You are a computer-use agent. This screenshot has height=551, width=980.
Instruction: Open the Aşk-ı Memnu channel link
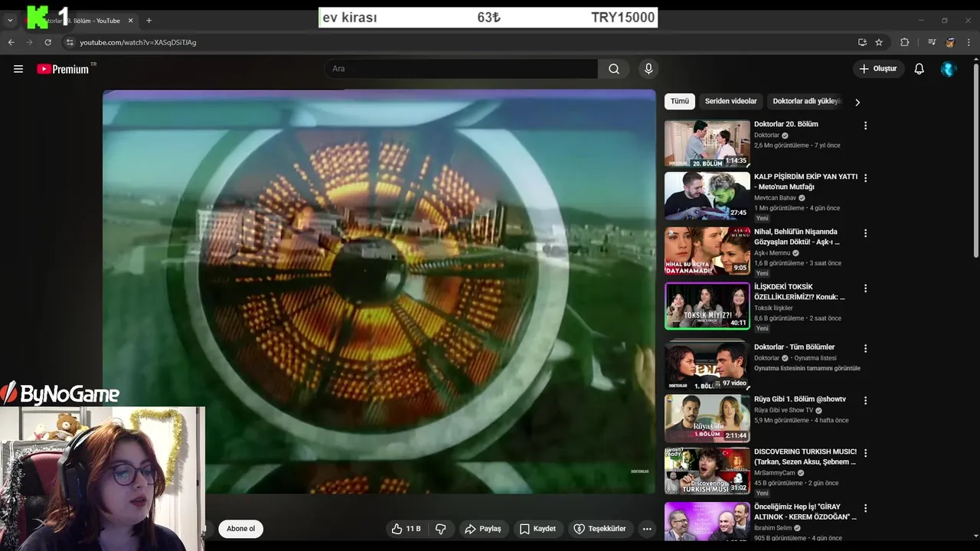tap(772, 253)
